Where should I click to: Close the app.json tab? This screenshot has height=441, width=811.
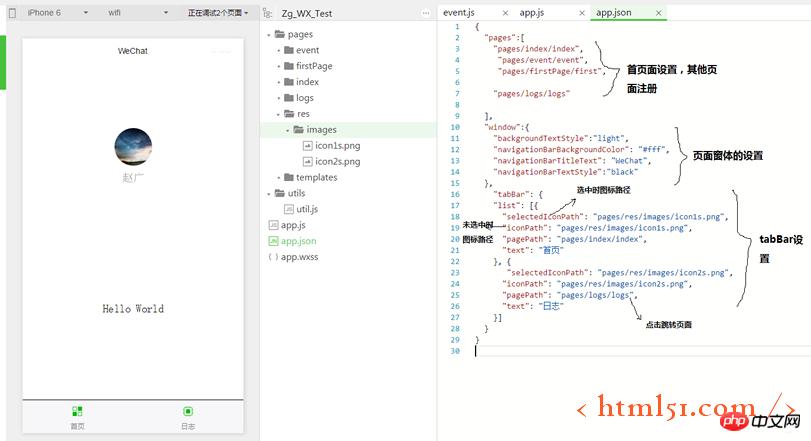(659, 12)
